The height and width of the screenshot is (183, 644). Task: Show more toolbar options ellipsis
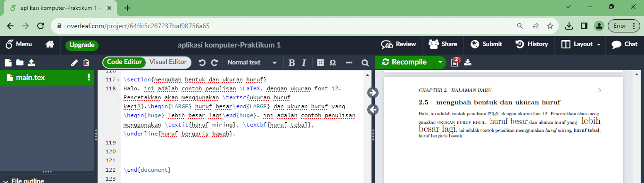click(349, 63)
